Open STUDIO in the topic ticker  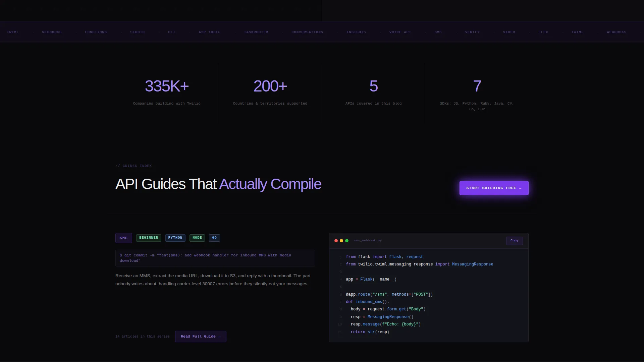tap(138, 32)
